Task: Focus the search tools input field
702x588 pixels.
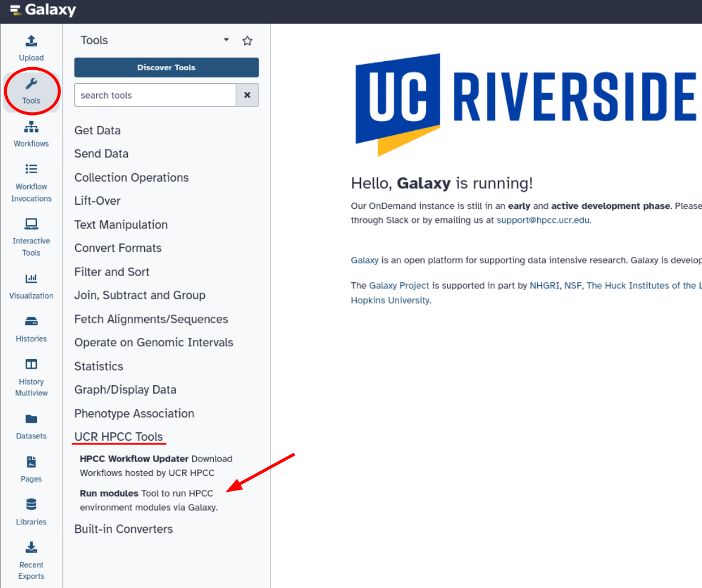Action: pyautogui.click(x=155, y=95)
